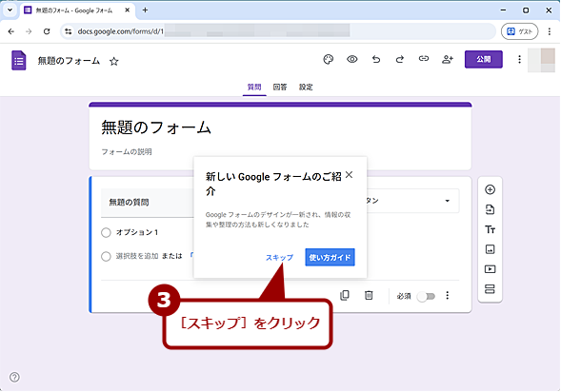This screenshot has width=561, height=392.
Task: Open the form's more options menu
Action: point(519,59)
